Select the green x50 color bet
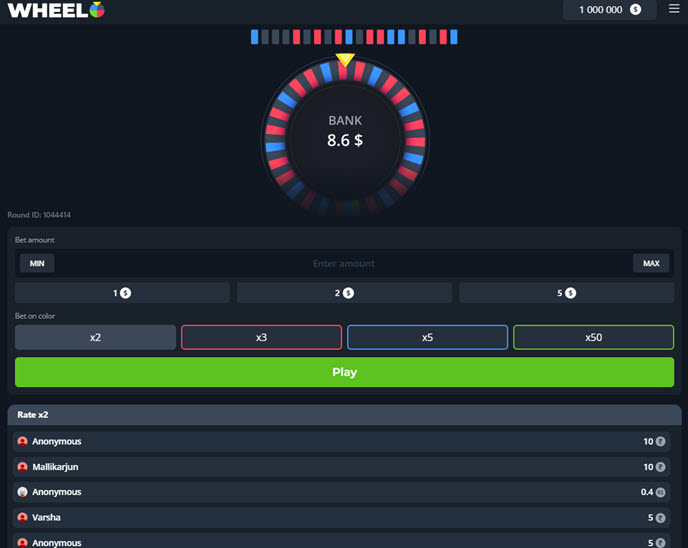Image resolution: width=688 pixels, height=548 pixels. (x=593, y=338)
